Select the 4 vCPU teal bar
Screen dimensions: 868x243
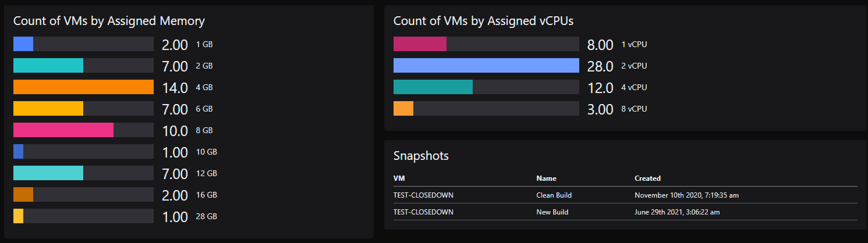[x=433, y=87]
